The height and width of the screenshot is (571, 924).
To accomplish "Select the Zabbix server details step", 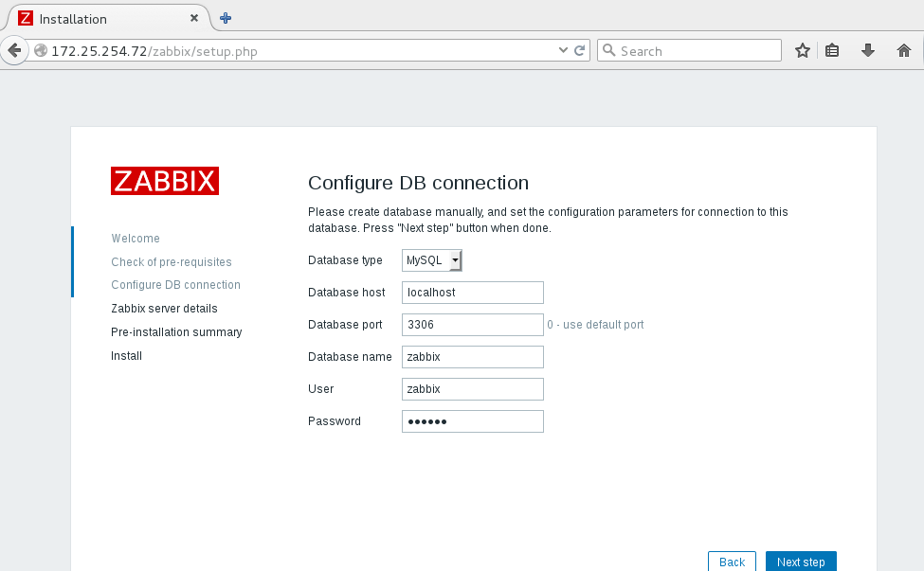I will pyautogui.click(x=164, y=309).
